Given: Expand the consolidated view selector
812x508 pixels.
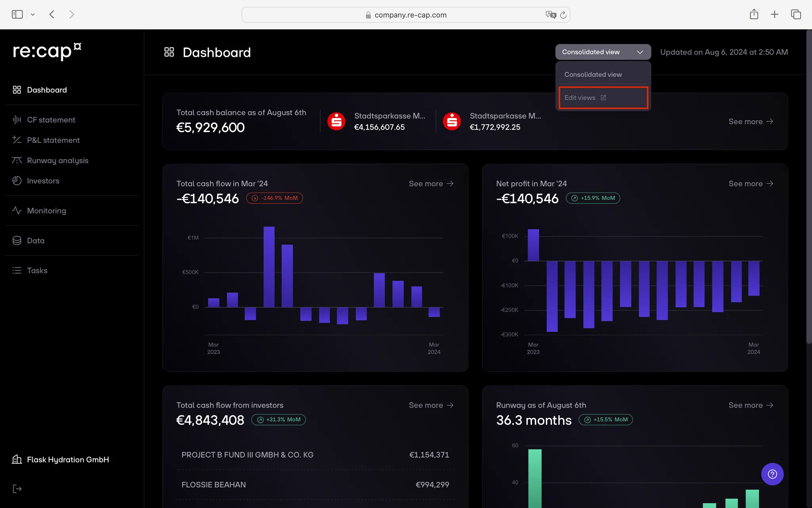Looking at the screenshot, I should click(603, 52).
